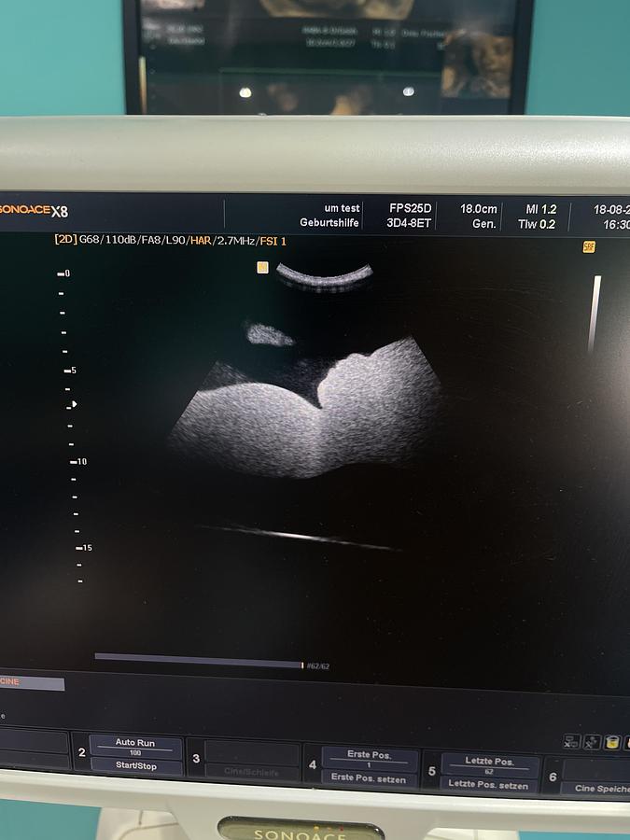This screenshot has width=630, height=840.
Task: Click the L90 parameter value
Action: (x=175, y=241)
